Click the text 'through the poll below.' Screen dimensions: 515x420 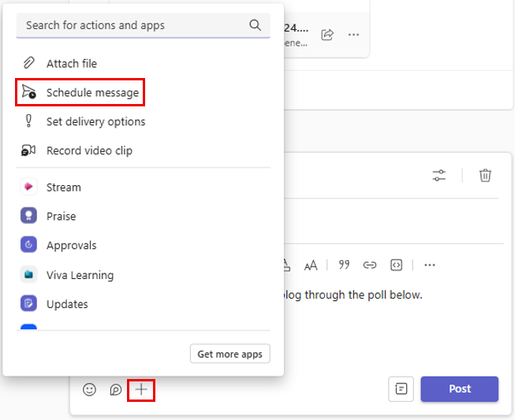pyautogui.click(x=364, y=295)
